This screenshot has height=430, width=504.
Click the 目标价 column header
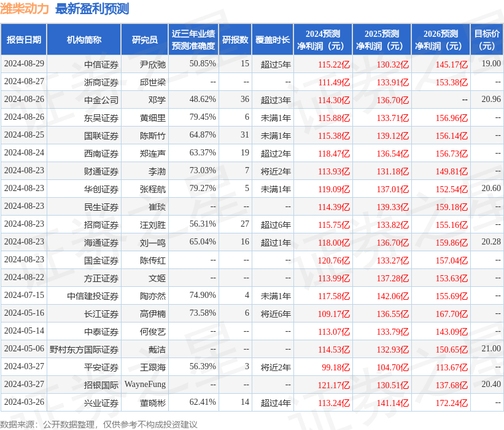[486, 38]
